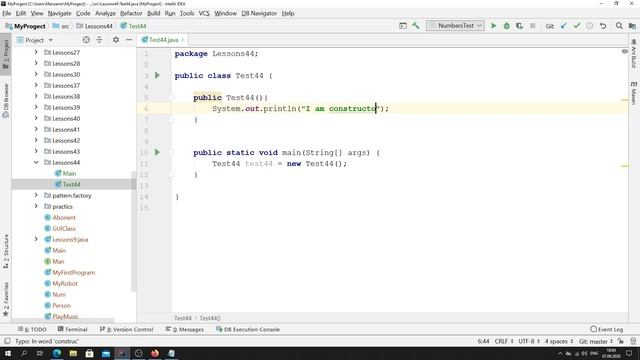This screenshot has height=360, width=640.
Task: Toggle tool window bars corner icon
Action: (7, 341)
